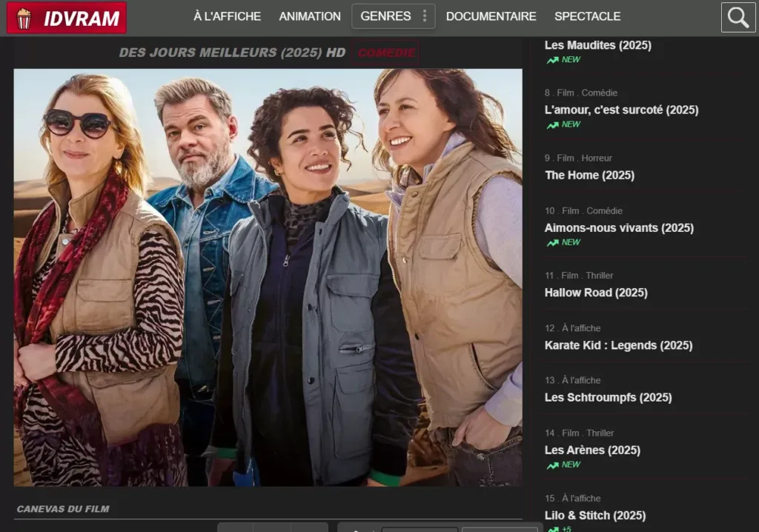The width and height of the screenshot is (759, 532).
Task: Click trending NEW arrow under Les Maudites
Action: [x=553, y=60]
